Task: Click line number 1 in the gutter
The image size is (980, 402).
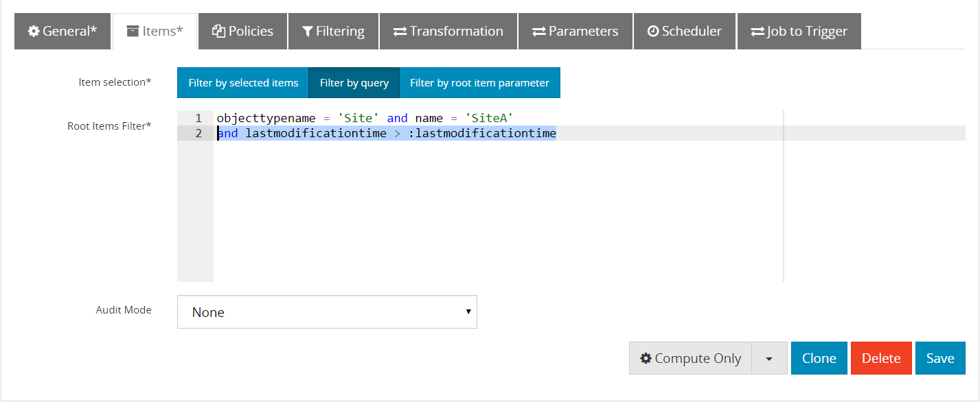Action: [198, 118]
